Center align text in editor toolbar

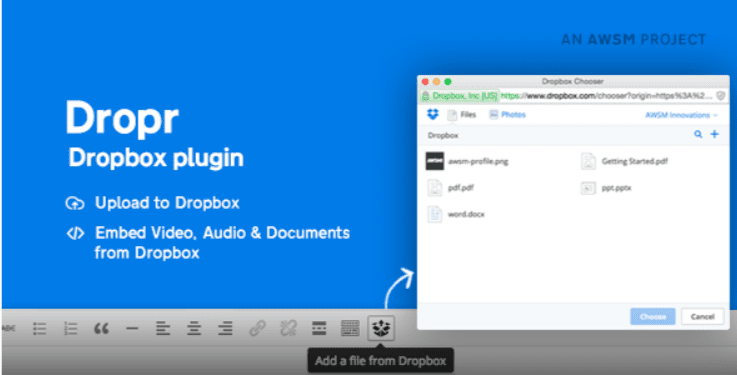pyautogui.click(x=194, y=328)
